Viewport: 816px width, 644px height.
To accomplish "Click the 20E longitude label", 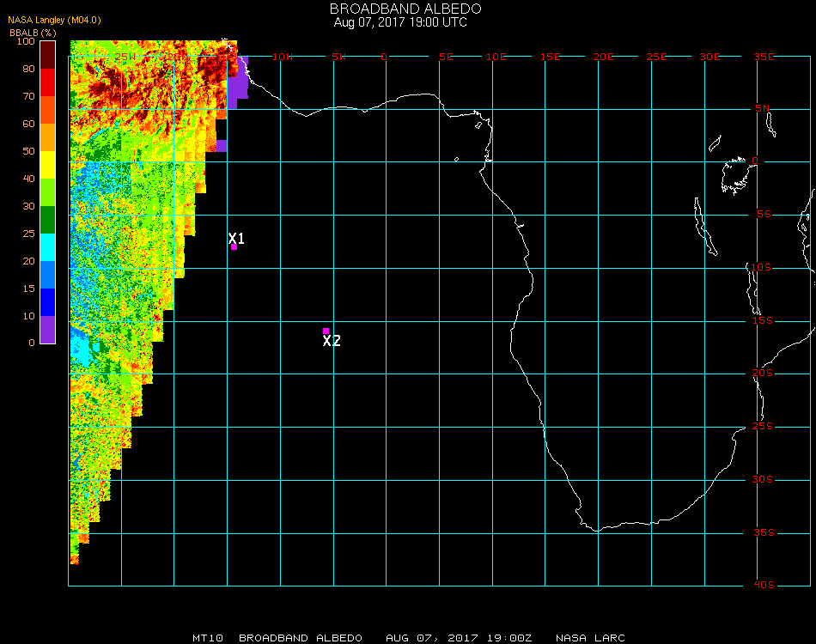I will (604, 57).
